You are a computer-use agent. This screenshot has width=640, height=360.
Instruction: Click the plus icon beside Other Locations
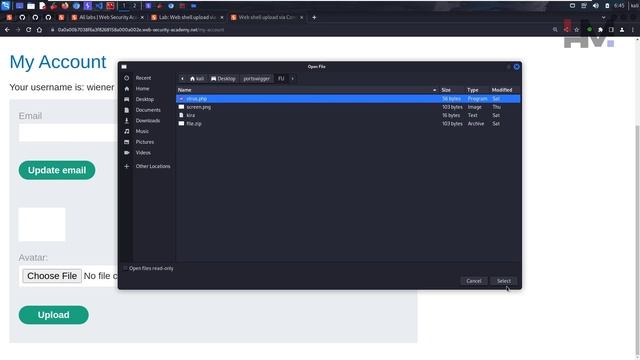click(x=127, y=166)
